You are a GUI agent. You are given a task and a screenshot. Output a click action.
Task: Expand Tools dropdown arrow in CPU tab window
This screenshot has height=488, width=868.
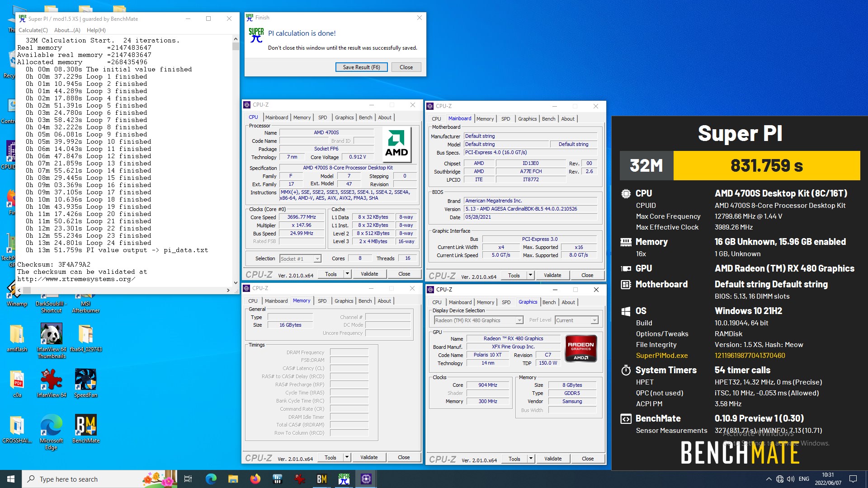coord(347,274)
